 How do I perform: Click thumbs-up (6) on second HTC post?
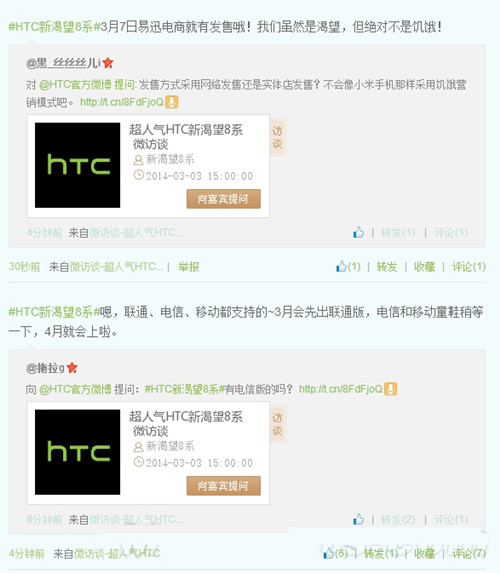tap(335, 553)
